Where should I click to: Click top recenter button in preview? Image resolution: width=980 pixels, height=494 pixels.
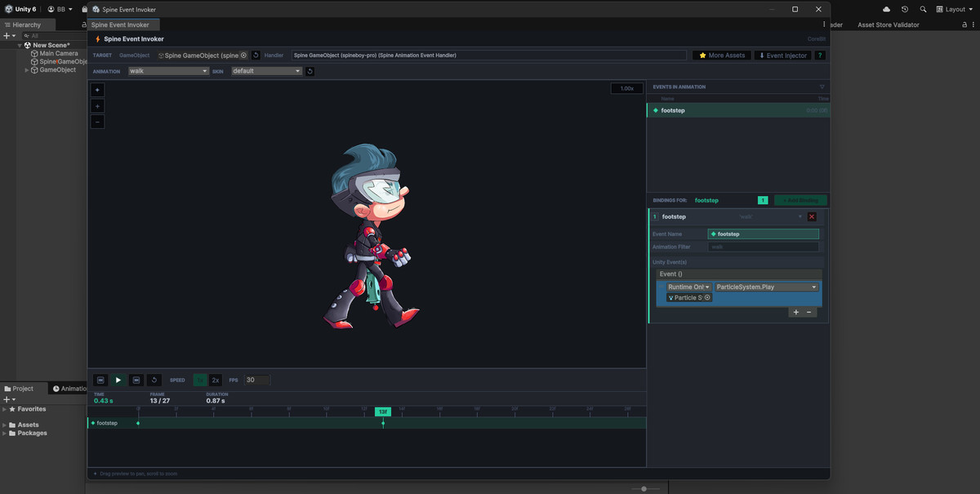97,90
